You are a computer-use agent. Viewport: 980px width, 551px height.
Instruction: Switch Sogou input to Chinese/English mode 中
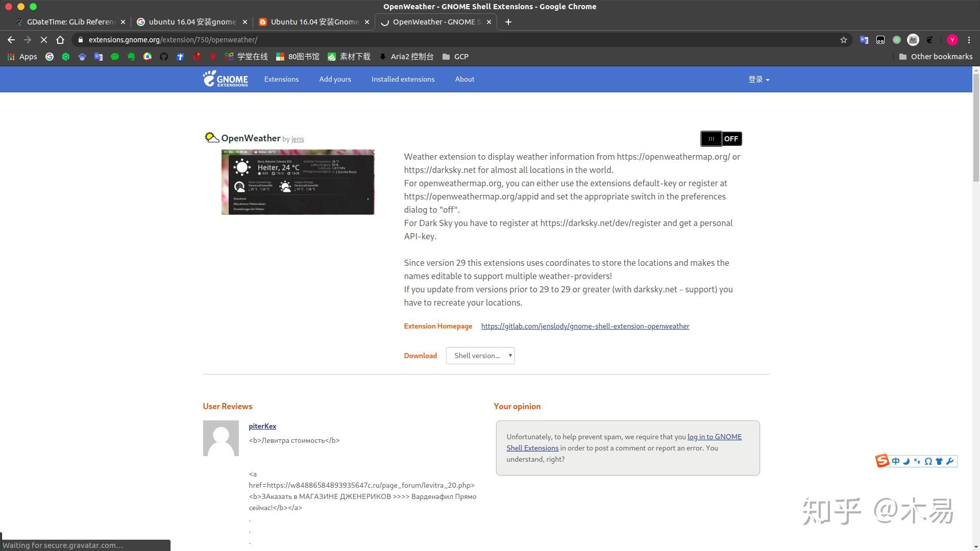(896, 461)
